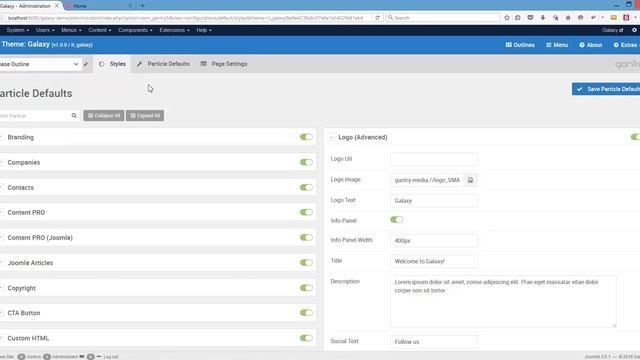Click the Logo Text field containing Galaxy
This screenshot has width=640, height=360.
point(433,200)
